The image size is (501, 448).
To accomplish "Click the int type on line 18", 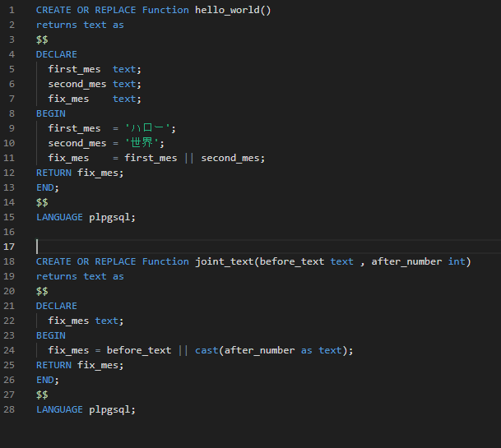I will (x=457, y=261).
